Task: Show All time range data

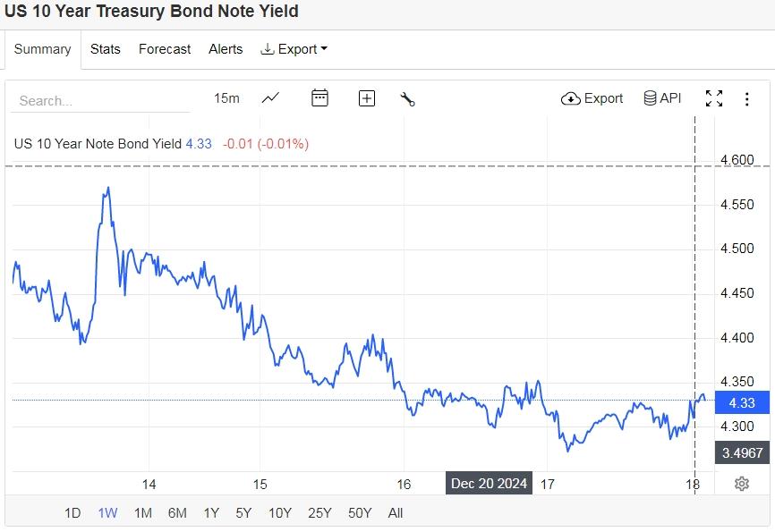Action: pos(396,513)
